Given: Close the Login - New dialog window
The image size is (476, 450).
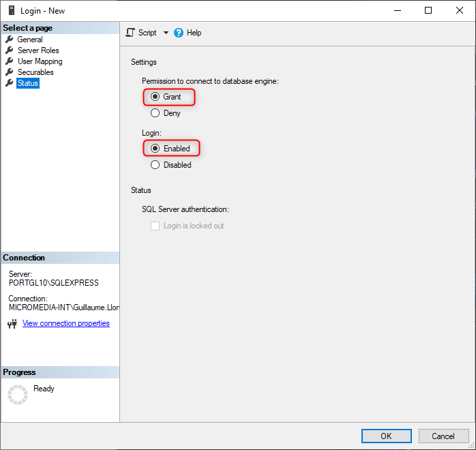Looking at the screenshot, I should tap(459, 10).
